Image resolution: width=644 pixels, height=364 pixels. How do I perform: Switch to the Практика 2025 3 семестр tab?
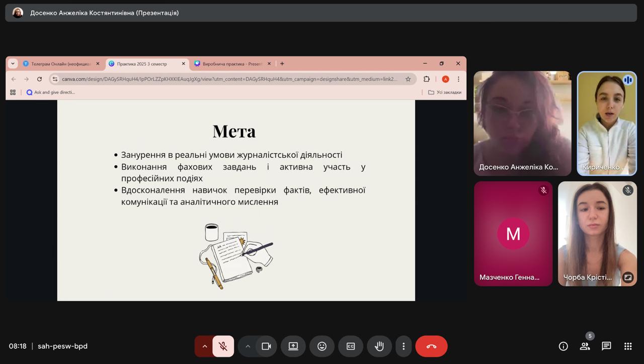point(143,64)
